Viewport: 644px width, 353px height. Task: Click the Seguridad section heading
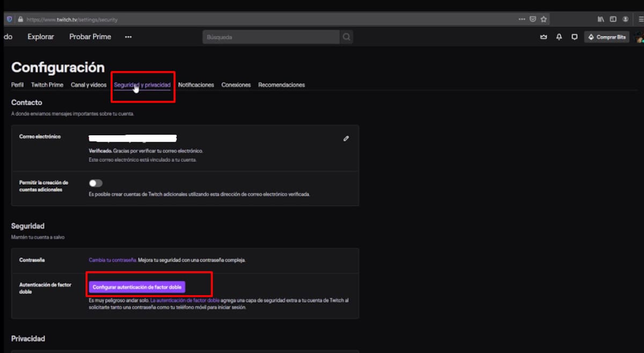(28, 226)
